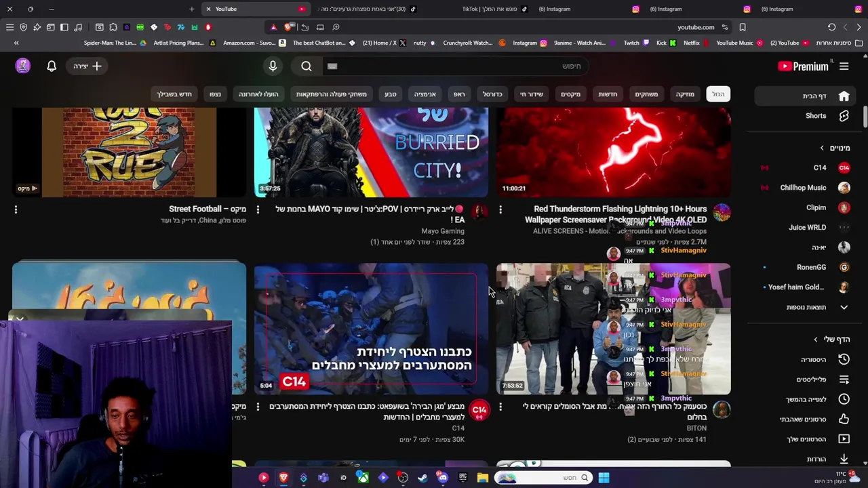Open Shorts in the sidebar
The image size is (868, 488).
coord(806,116)
